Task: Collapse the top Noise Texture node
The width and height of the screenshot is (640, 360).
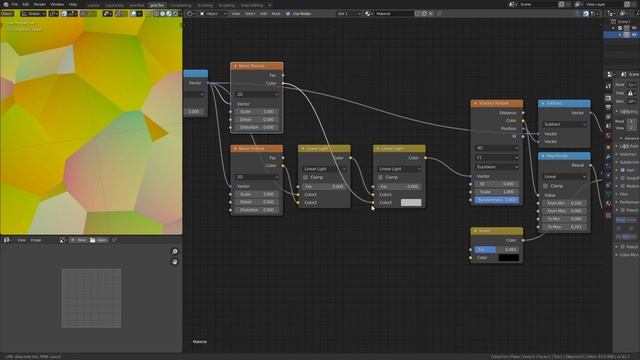Action: point(235,66)
